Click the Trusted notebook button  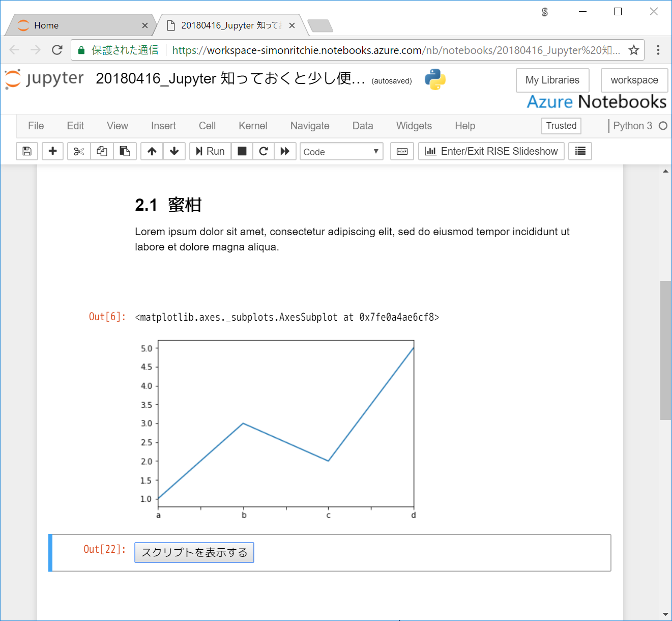coord(561,126)
